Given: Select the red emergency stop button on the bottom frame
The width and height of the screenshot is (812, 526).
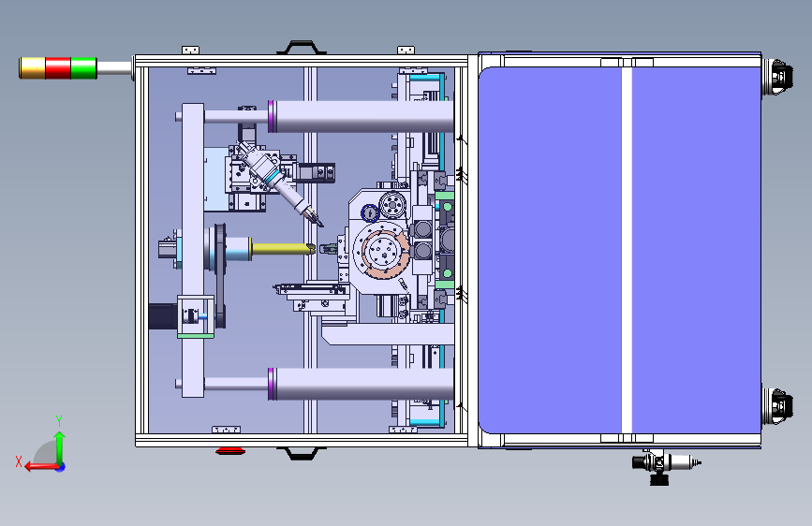Looking at the screenshot, I should point(230,451).
